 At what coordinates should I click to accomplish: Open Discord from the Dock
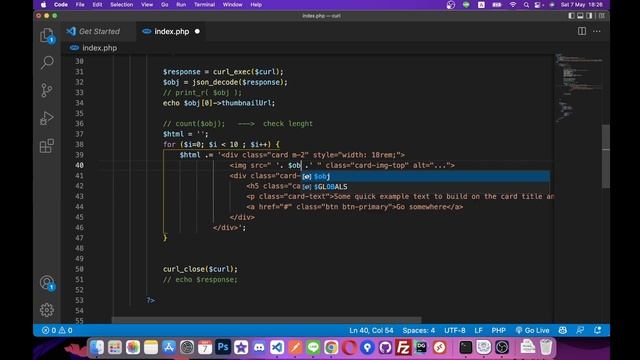coord(259,347)
